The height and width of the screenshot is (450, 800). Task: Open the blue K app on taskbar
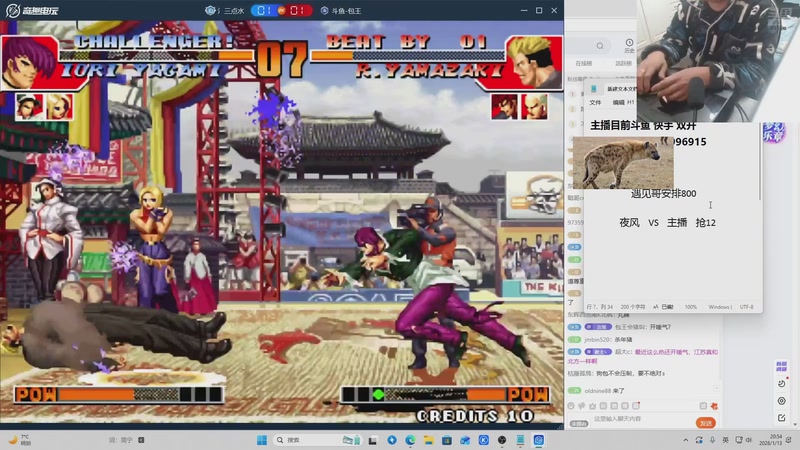[x=484, y=440]
